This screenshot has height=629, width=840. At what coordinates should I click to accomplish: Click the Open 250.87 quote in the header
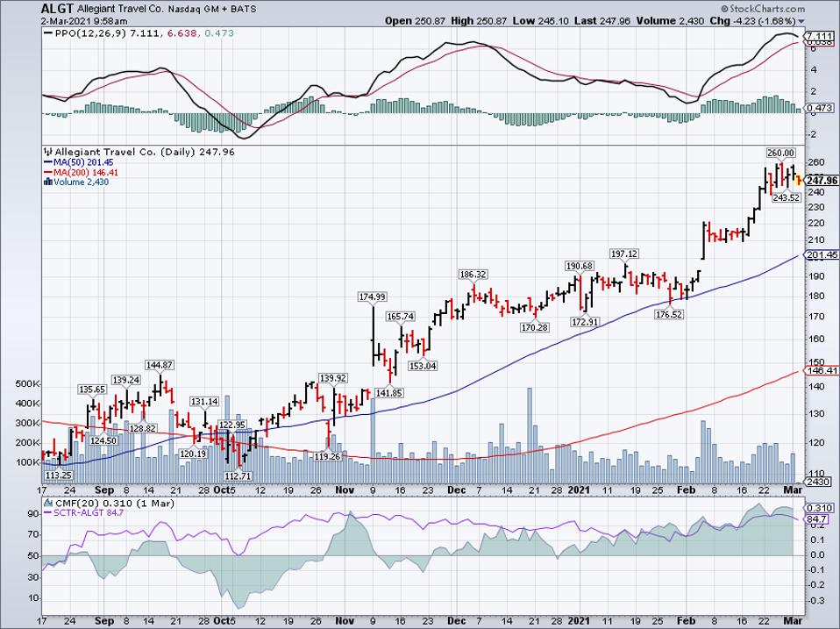click(x=416, y=21)
